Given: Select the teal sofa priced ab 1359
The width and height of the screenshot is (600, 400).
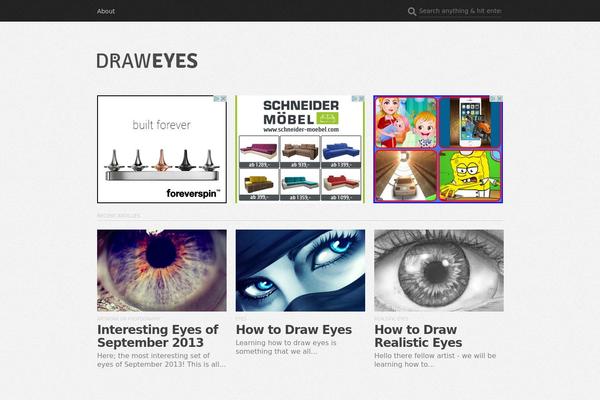Looking at the screenshot, I should coord(300,185).
